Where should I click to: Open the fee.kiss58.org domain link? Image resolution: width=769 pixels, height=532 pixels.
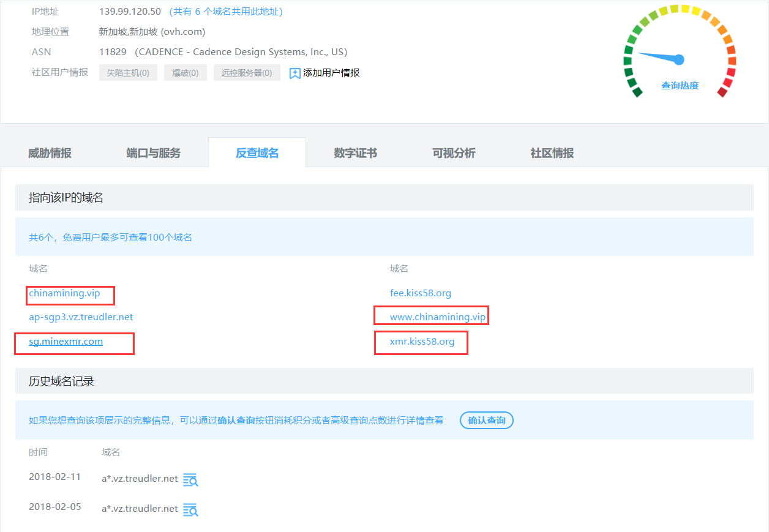[421, 293]
